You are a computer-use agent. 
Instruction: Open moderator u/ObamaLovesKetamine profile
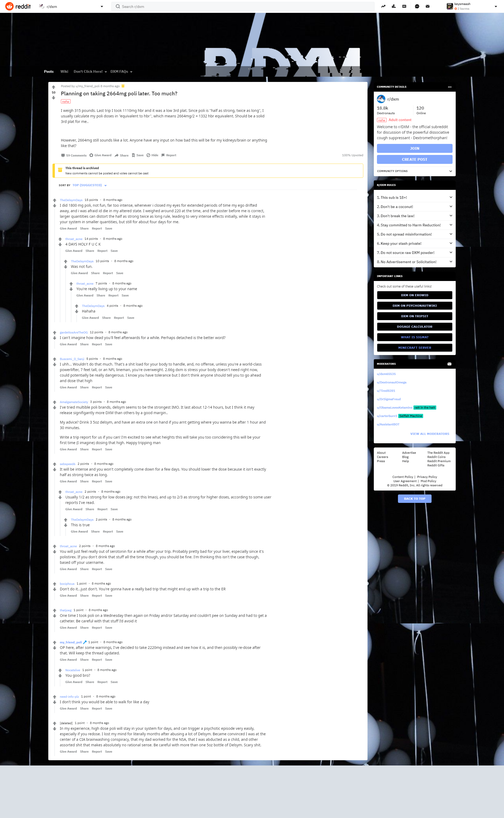tap(394, 408)
